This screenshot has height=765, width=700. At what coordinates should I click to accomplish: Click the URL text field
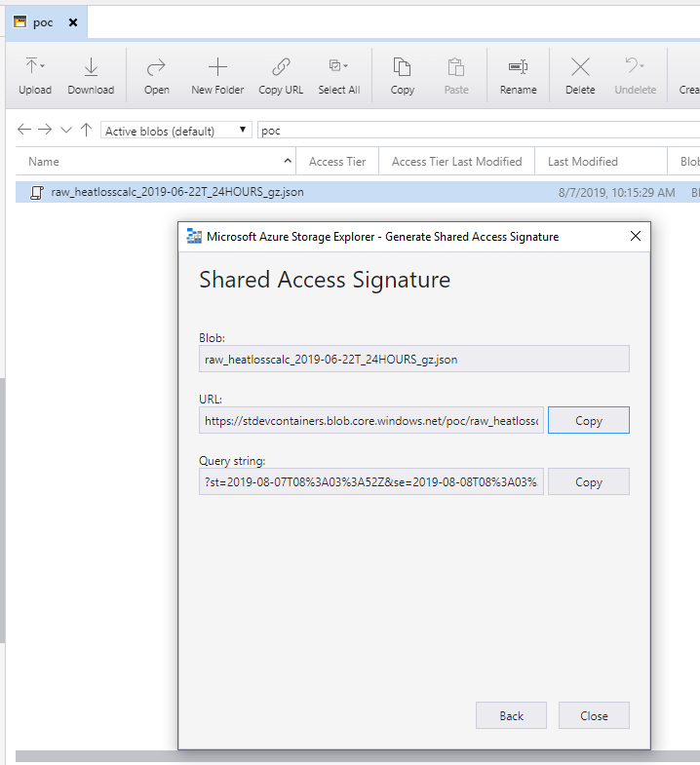(x=371, y=420)
